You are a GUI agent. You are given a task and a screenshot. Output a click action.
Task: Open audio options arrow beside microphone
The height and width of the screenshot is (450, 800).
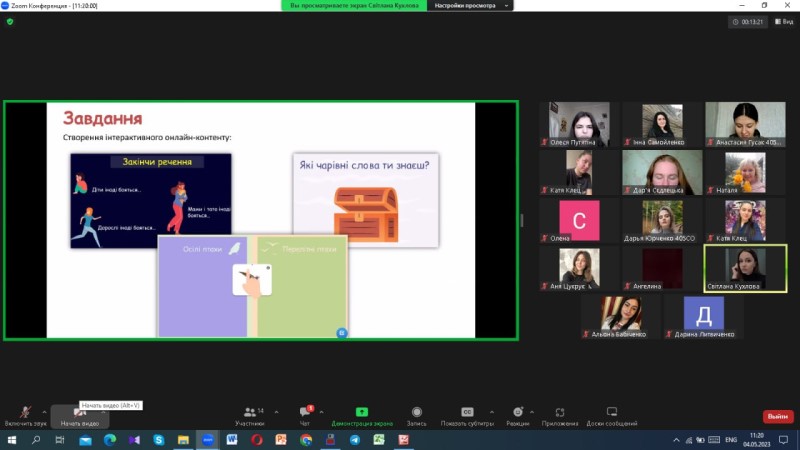pyautogui.click(x=44, y=412)
